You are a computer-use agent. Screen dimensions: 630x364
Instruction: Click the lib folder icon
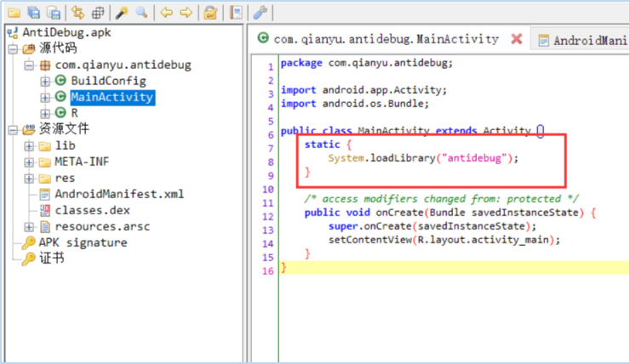tap(44, 145)
